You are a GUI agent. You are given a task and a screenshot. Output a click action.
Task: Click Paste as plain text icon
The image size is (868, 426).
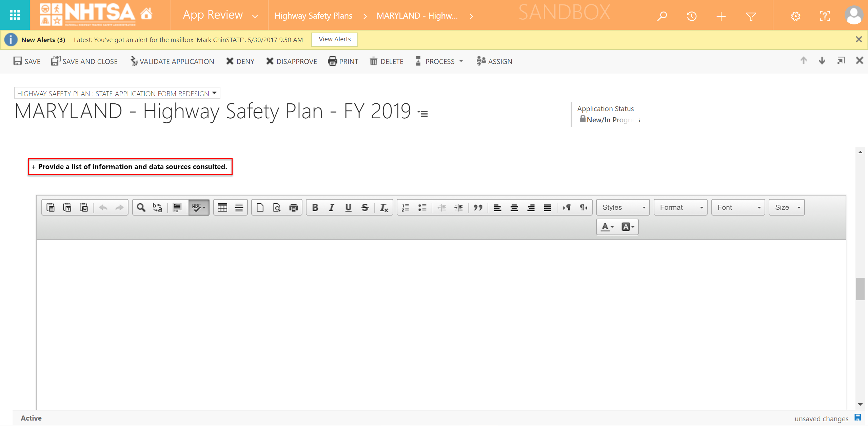coord(67,207)
